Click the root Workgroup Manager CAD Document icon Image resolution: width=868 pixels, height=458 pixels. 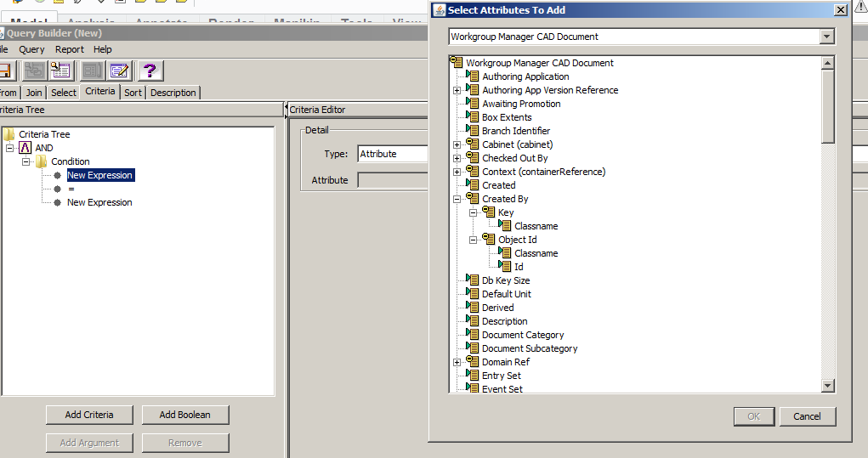457,62
